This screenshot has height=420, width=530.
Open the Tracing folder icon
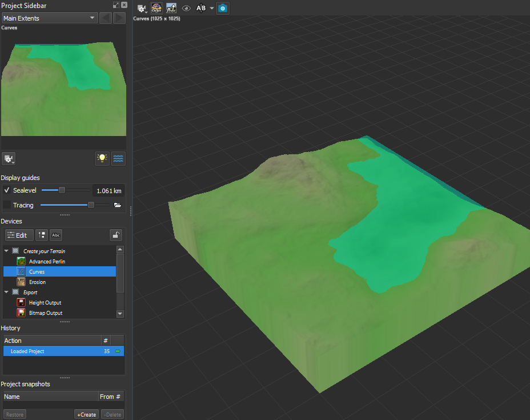(118, 205)
